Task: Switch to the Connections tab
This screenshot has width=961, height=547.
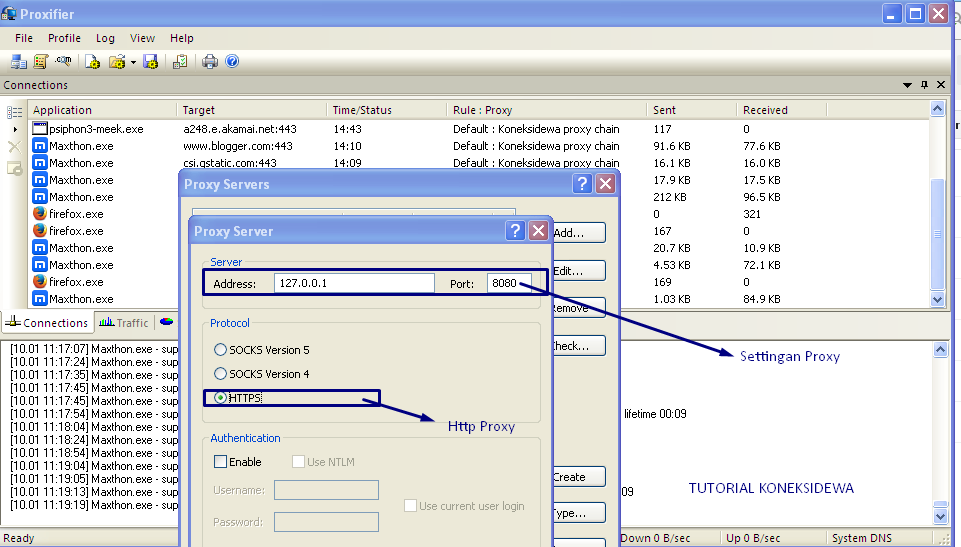Action: click(48, 323)
